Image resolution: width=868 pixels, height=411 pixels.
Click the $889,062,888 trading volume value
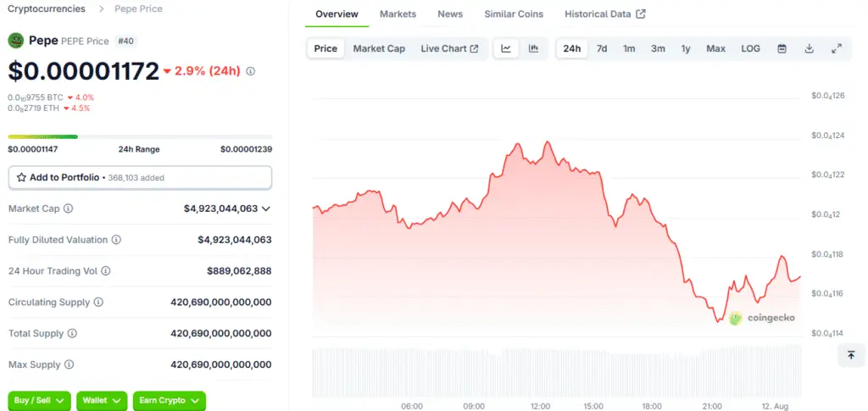[x=239, y=271]
